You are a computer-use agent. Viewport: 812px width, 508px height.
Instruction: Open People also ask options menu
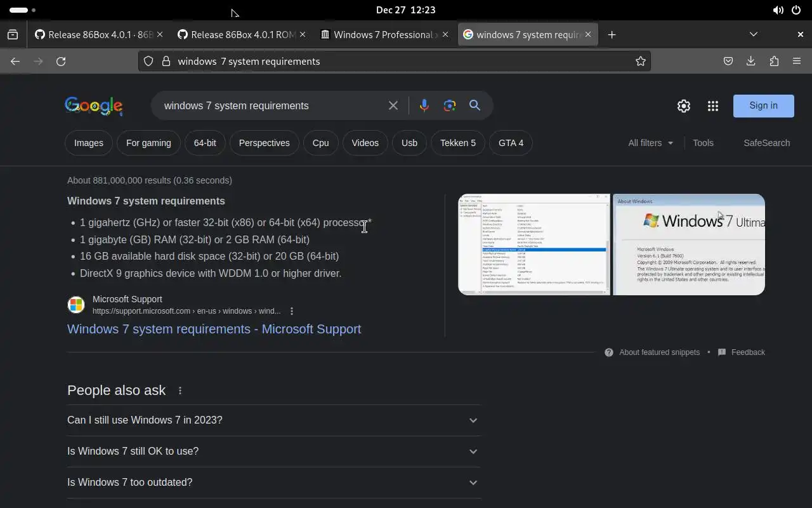(180, 391)
